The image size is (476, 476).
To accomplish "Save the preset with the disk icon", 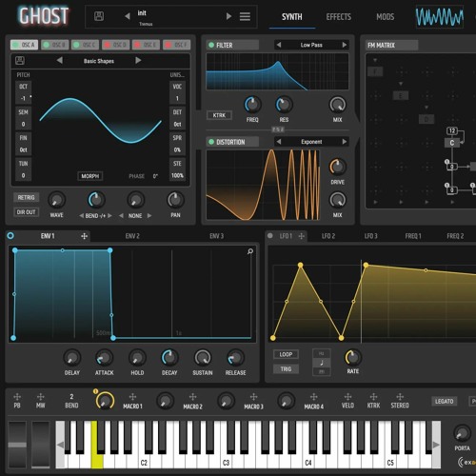I will point(99,16).
